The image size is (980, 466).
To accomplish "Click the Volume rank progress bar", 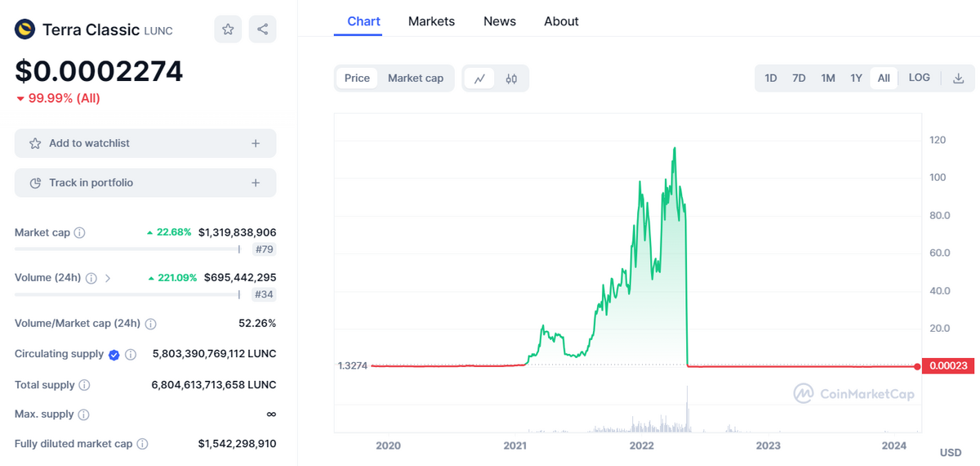I will pyautogui.click(x=129, y=294).
